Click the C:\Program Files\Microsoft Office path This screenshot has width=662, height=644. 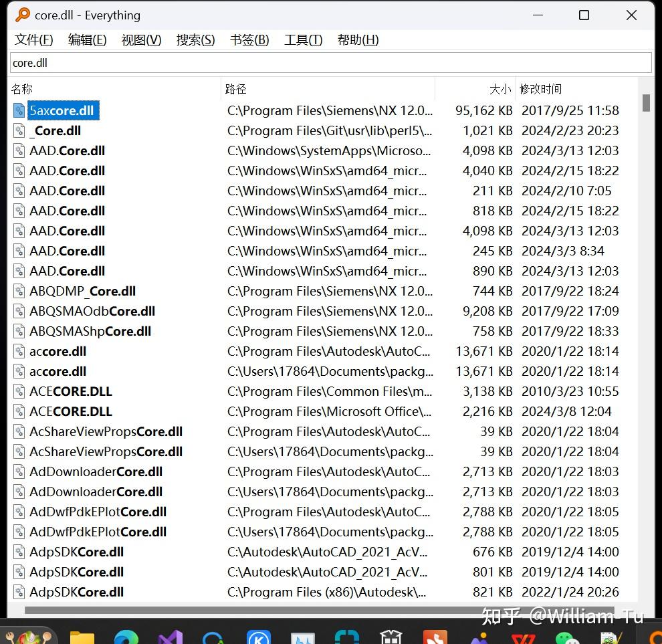click(x=329, y=412)
